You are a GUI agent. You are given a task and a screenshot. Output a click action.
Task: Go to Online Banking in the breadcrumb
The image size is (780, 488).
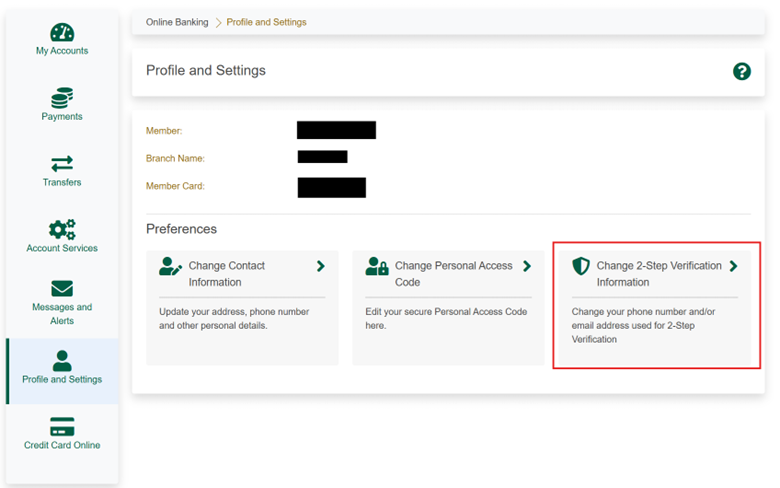(x=177, y=22)
